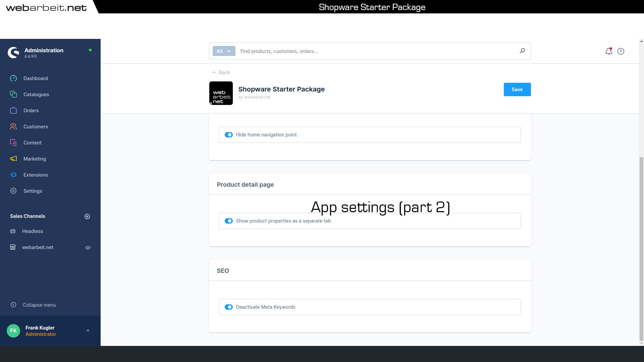Click the scrollbar down arrow
644x362 pixels.
tap(641, 343)
